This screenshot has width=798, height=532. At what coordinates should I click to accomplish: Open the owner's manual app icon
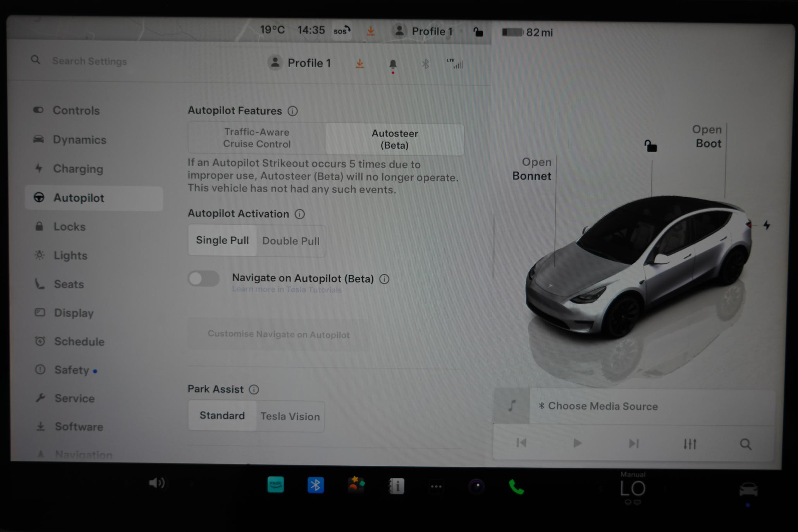click(396, 486)
